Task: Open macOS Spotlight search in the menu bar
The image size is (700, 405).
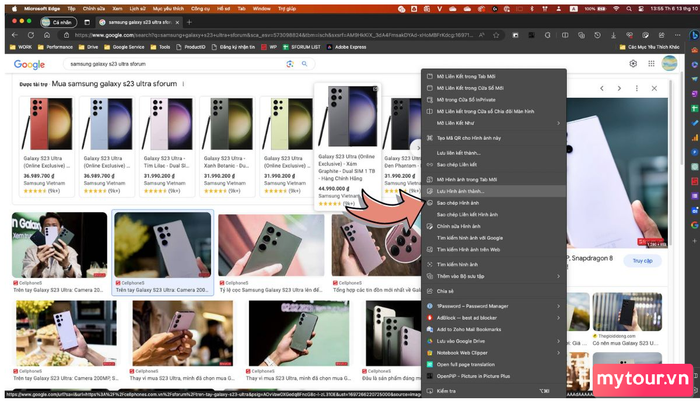Action: [x=629, y=8]
